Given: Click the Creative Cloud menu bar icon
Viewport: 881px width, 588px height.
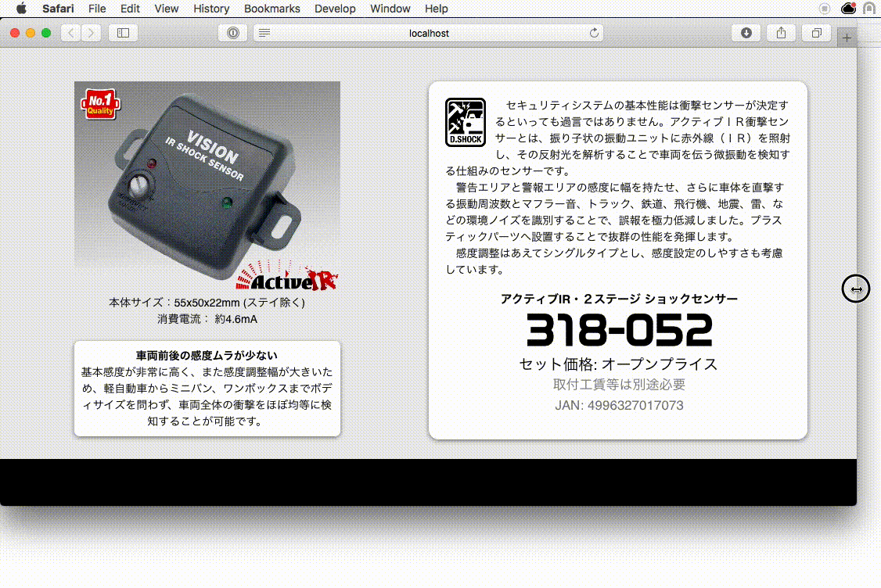Looking at the screenshot, I should [848, 9].
